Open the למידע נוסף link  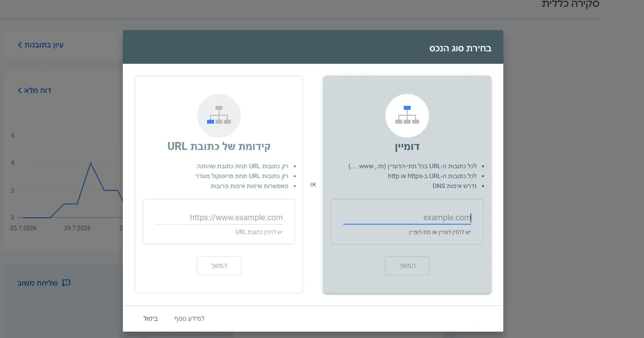(x=189, y=319)
